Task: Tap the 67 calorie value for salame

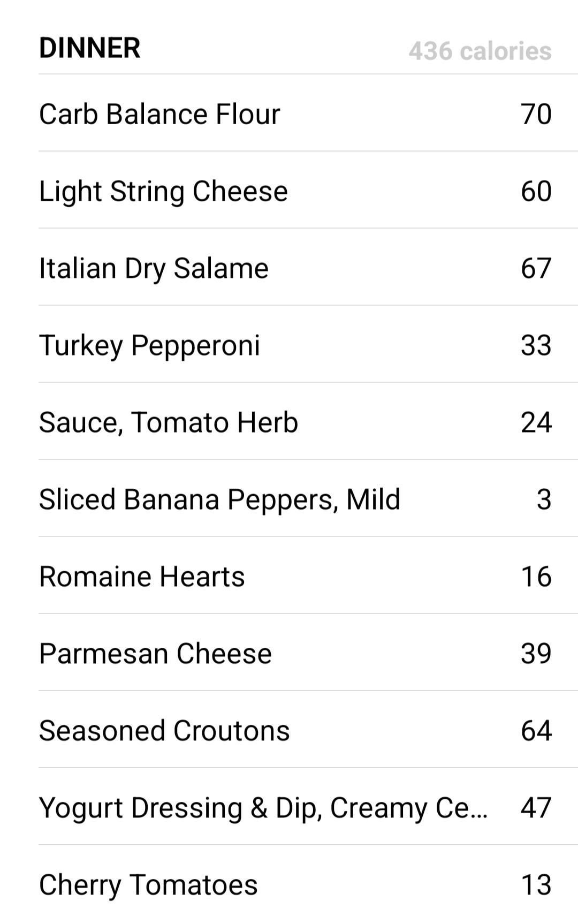Action: (536, 268)
